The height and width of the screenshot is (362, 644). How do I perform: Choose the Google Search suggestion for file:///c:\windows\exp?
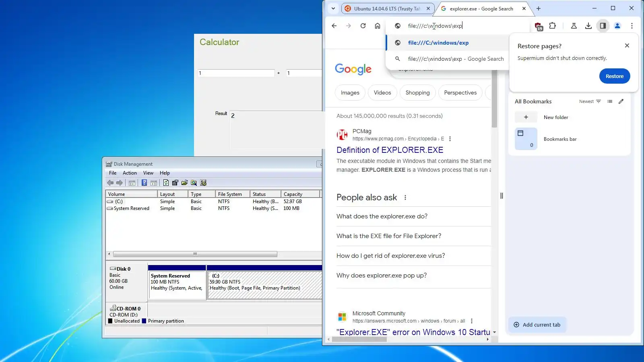click(x=447, y=59)
